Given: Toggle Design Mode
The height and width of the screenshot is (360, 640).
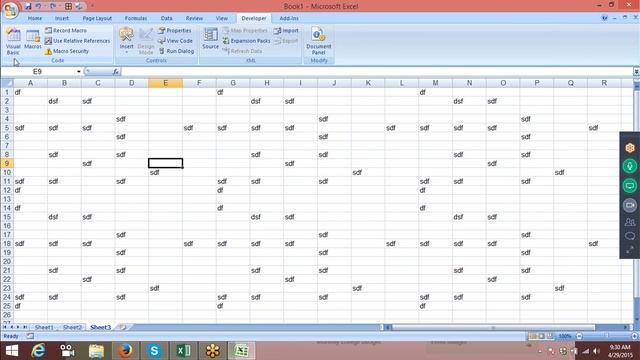Looking at the screenshot, I should [x=146, y=41].
